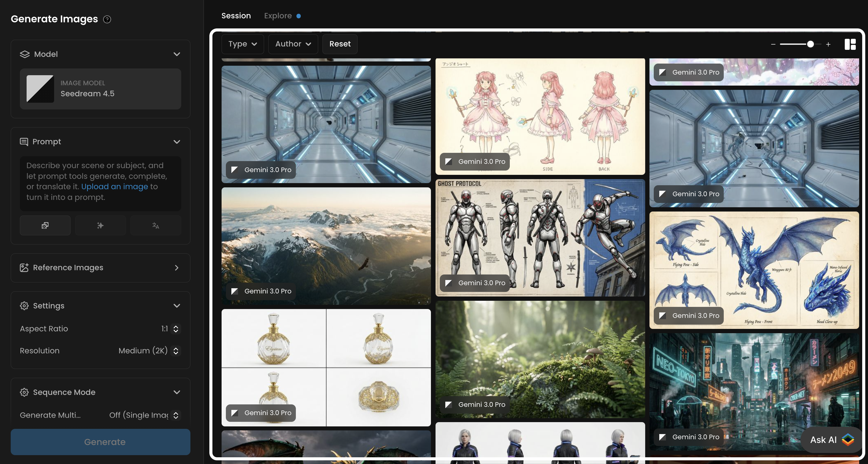Change the Resolution Medium (2K) stepper
Image resolution: width=868 pixels, height=464 pixels.
point(175,350)
